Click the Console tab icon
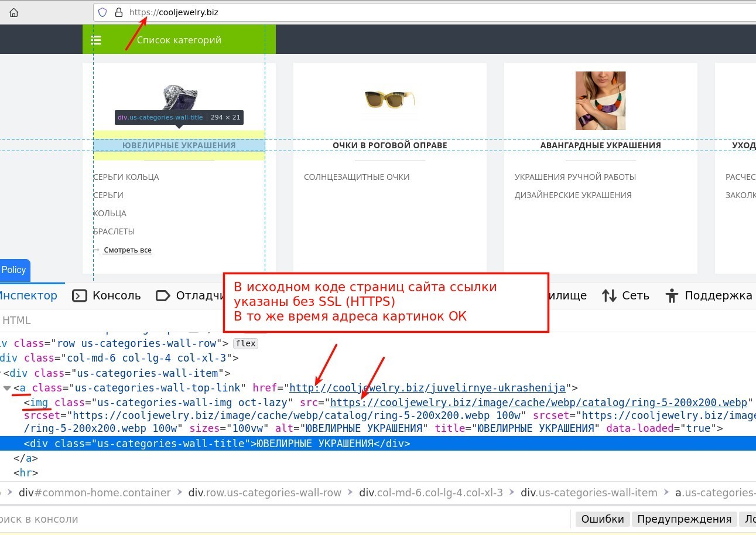756x535 pixels. pos(79,295)
